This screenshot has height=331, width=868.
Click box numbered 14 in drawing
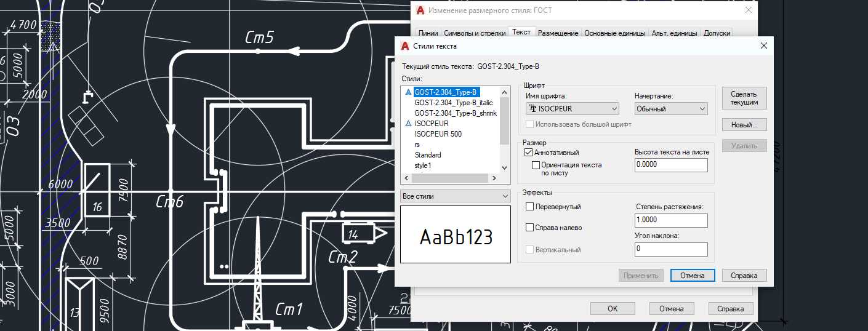358,234
